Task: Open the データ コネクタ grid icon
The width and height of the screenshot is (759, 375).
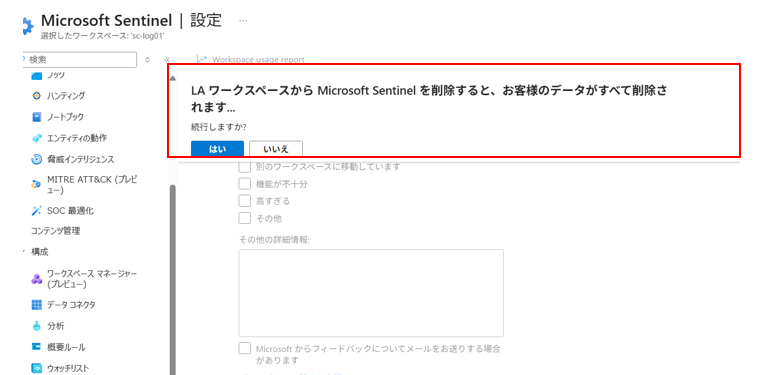Action: tap(37, 305)
